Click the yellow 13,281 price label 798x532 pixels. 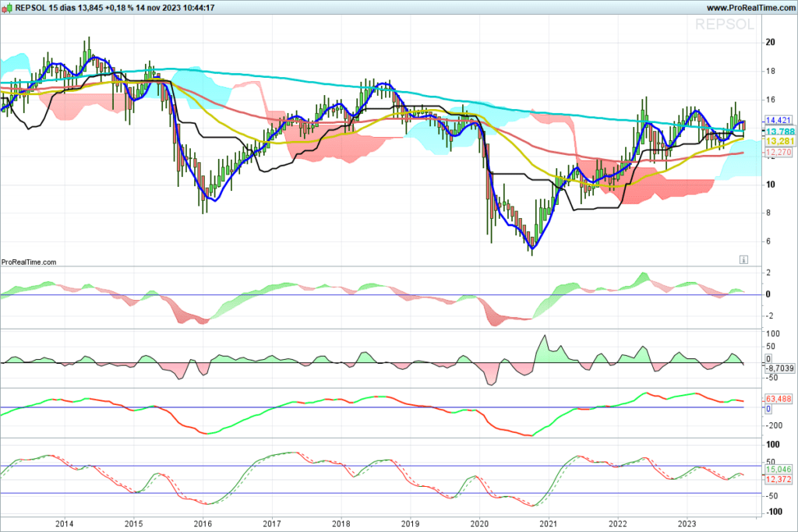coord(780,142)
